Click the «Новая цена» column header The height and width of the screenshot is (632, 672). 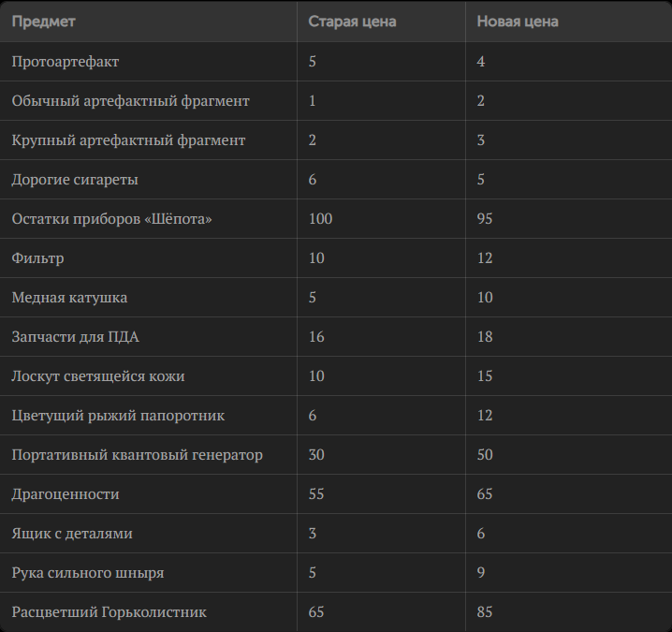point(518,22)
